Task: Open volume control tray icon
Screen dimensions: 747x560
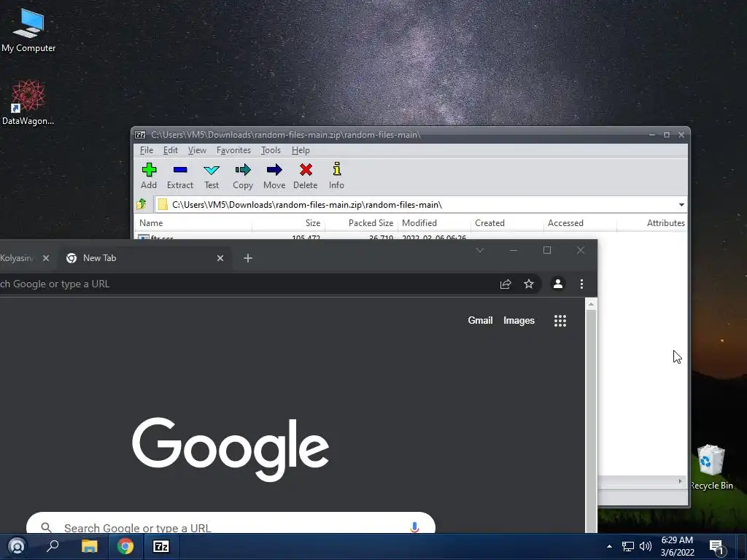Action: [x=646, y=546]
